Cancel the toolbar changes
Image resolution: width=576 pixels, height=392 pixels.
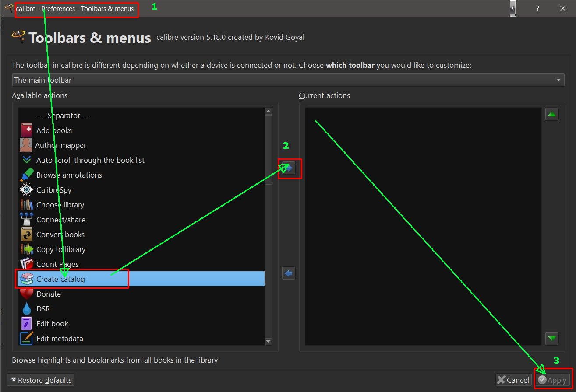click(513, 380)
